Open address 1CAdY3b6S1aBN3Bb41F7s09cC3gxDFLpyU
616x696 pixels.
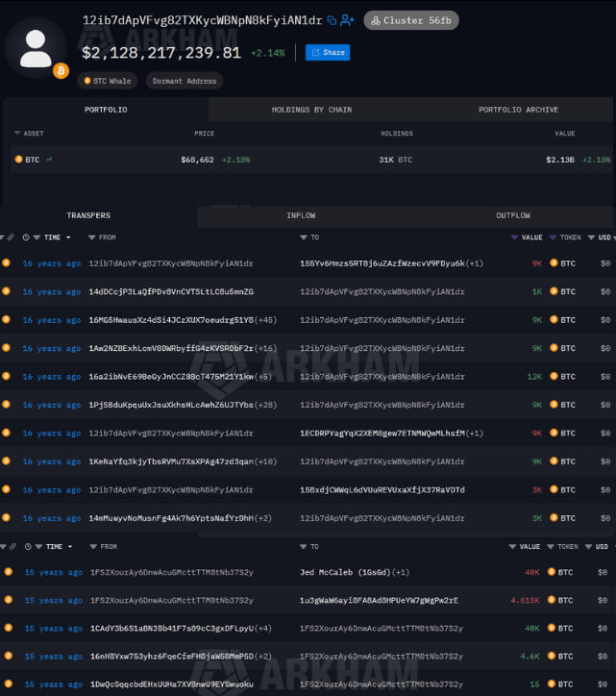[x=172, y=628]
